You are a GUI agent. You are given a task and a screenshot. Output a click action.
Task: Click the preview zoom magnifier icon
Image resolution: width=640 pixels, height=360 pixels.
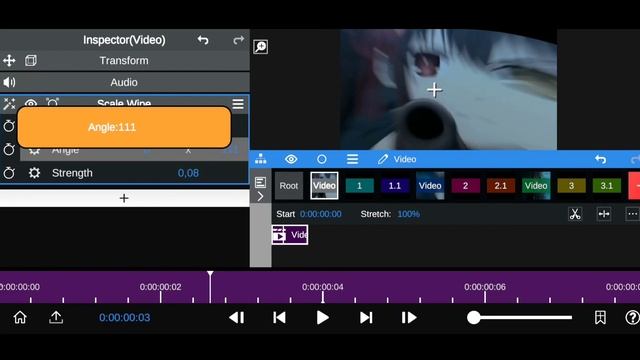pos(260,47)
